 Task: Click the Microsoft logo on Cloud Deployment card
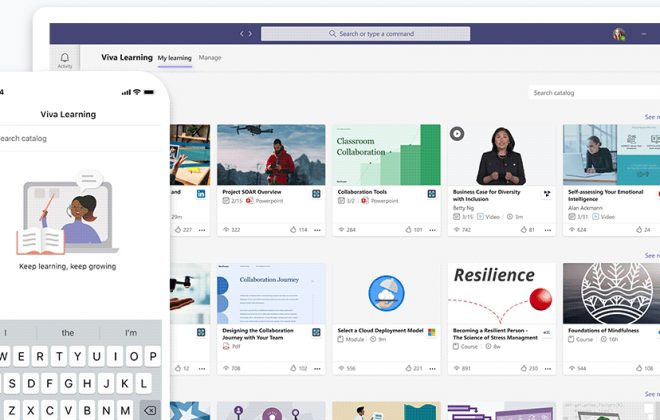(431, 332)
